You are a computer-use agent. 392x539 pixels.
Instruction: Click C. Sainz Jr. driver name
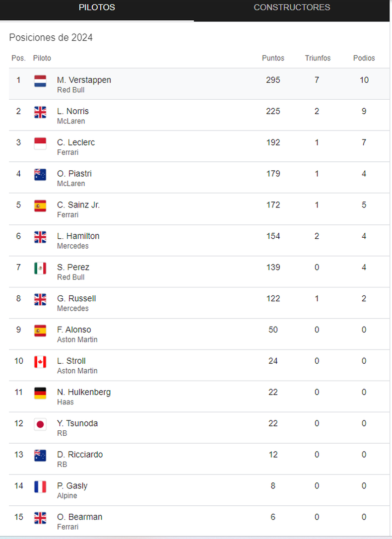(x=78, y=205)
